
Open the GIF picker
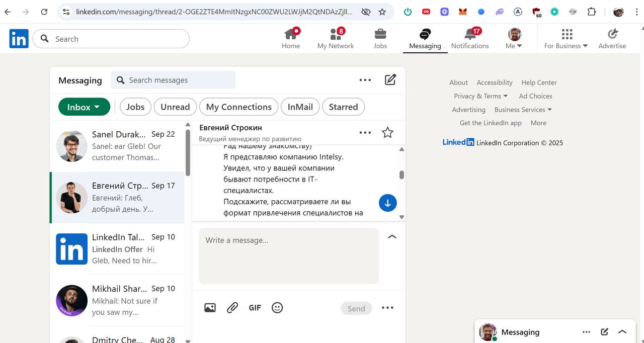point(255,308)
